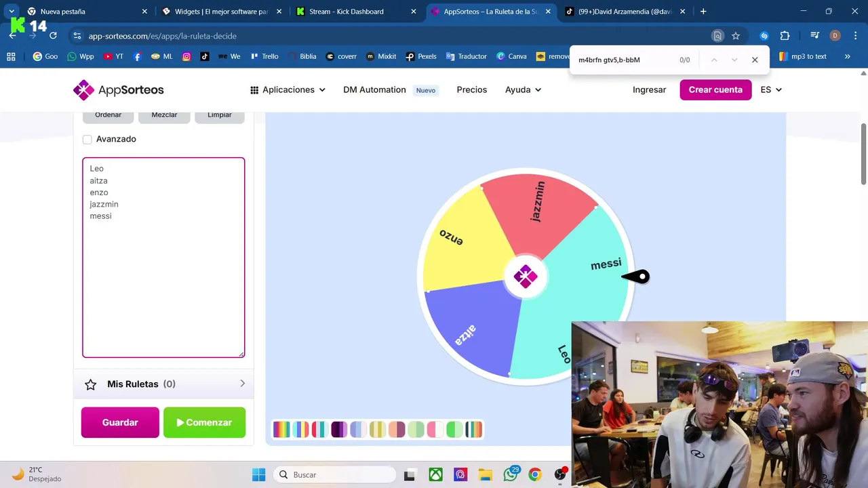868x488 pixels.
Task: Click inside the names list text area
Action: (163, 258)
